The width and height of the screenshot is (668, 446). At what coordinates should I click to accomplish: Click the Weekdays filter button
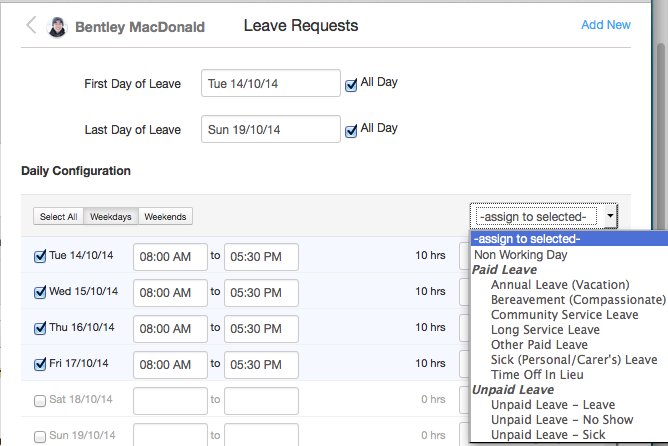click(x=110, y=217)
